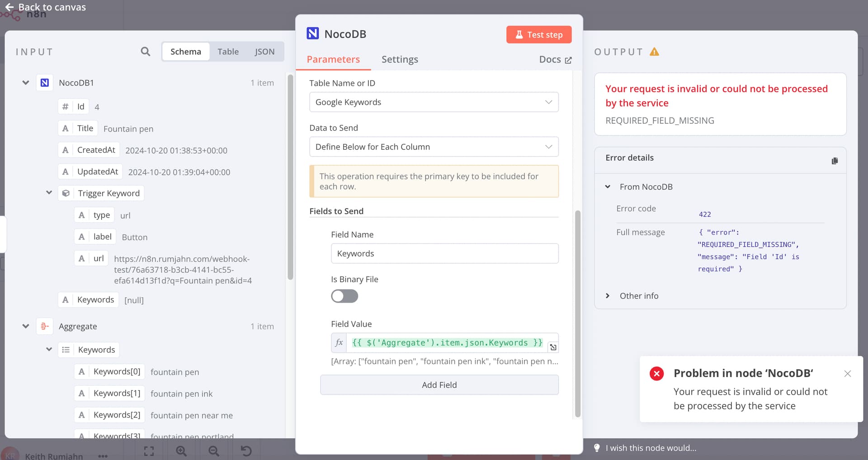Image resolution: width=868 pixels, height=460 pixels.
Task: Click the Keywords list icon under Aggregate
Action: click(66, 350)
